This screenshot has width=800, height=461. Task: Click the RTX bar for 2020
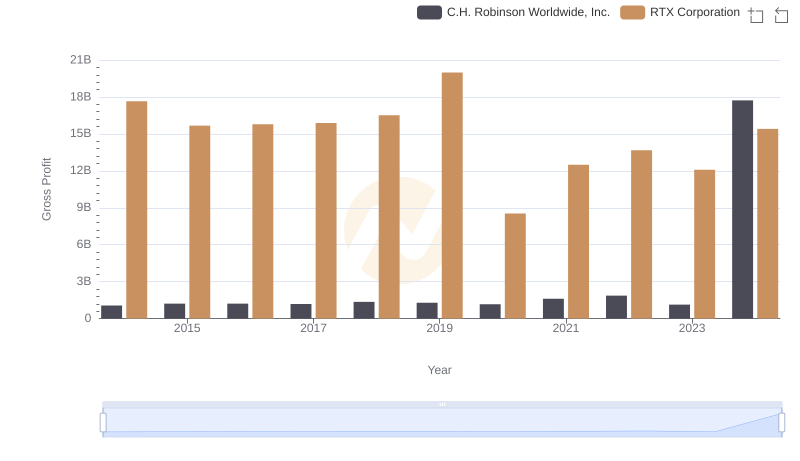click(515, 266)
